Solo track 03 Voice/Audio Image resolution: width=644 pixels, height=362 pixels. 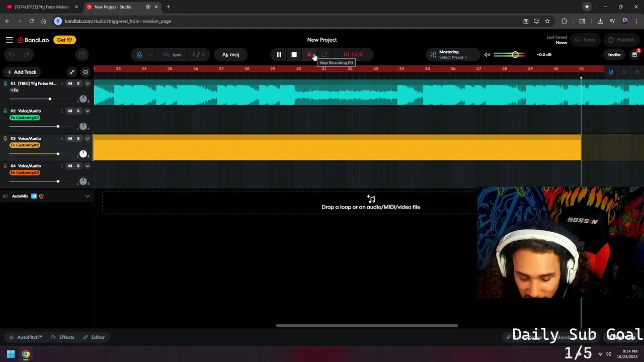(78, 138)
